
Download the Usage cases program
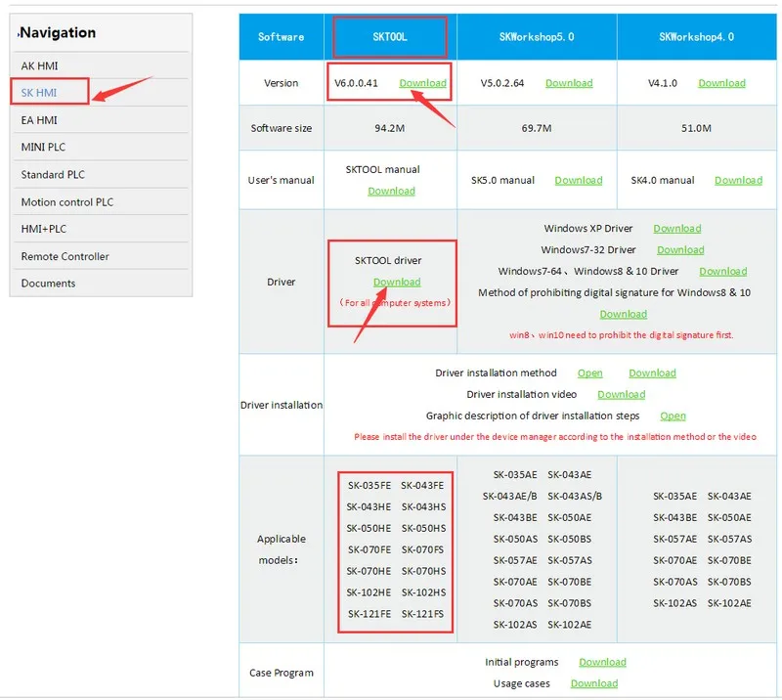coord(594,683)
